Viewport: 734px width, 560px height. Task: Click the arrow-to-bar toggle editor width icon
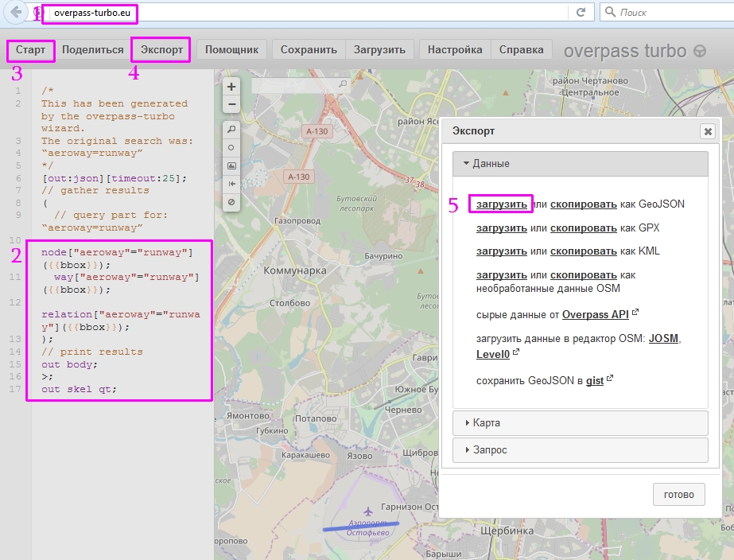pos(231,184)
